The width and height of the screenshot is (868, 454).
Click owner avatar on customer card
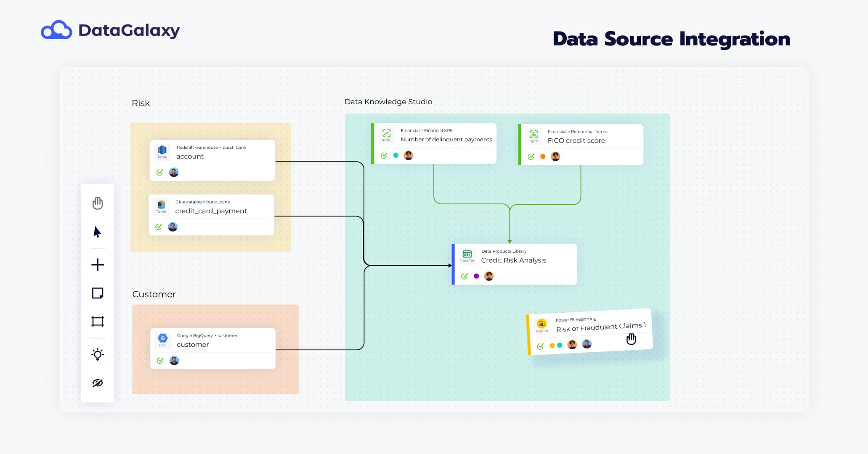click(x=174, y=360)
